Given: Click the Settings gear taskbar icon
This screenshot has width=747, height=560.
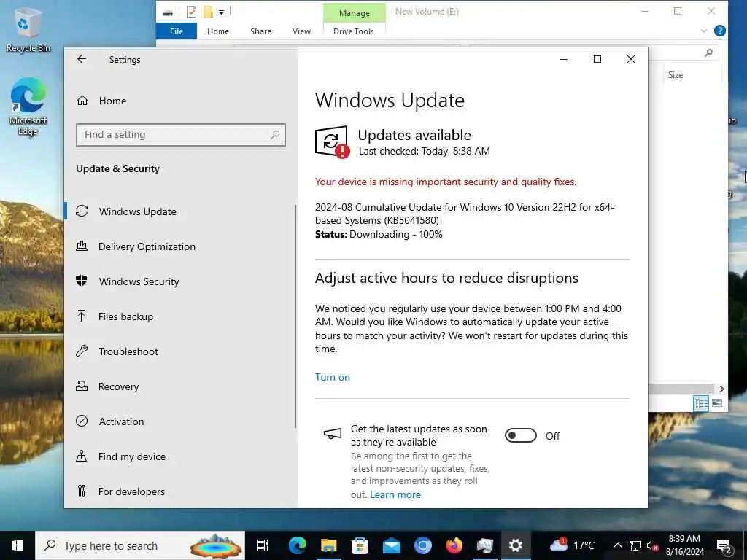Looking at the screenshot, I should pyautogui.click(x=516, y=545).
